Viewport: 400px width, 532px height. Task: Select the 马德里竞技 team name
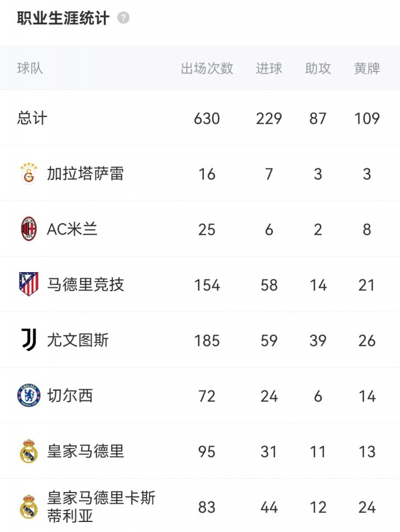tap(85, 285)
